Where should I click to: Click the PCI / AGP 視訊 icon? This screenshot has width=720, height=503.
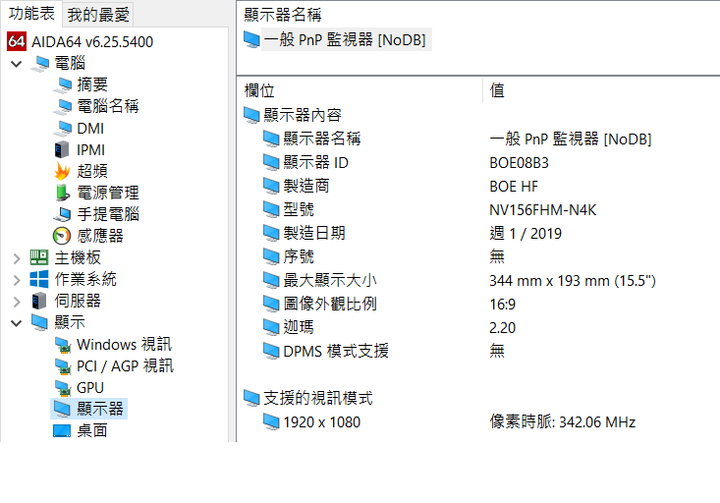(x=63, y=366)
